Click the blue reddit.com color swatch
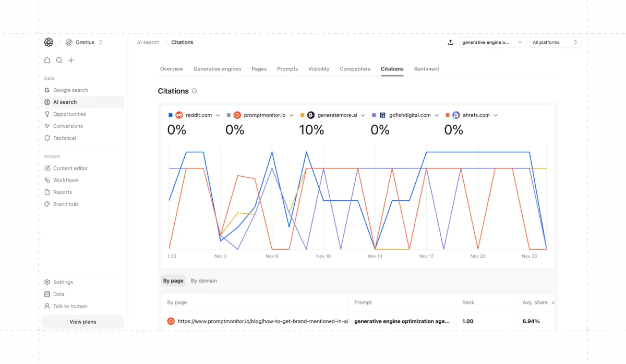This screenshot has height=364, width=626. coord(171,115)
